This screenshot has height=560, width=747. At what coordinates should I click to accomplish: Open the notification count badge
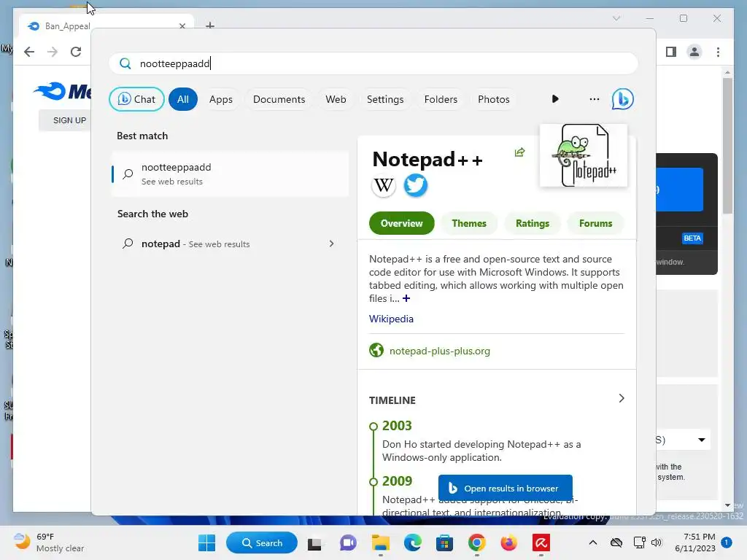tap(727, 542)
